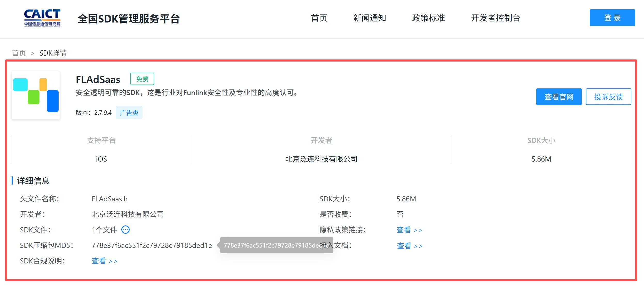Open the SDK合规说明 查看 link
Viewport: 644px width, 288px height.
click(x=104, y=261)
